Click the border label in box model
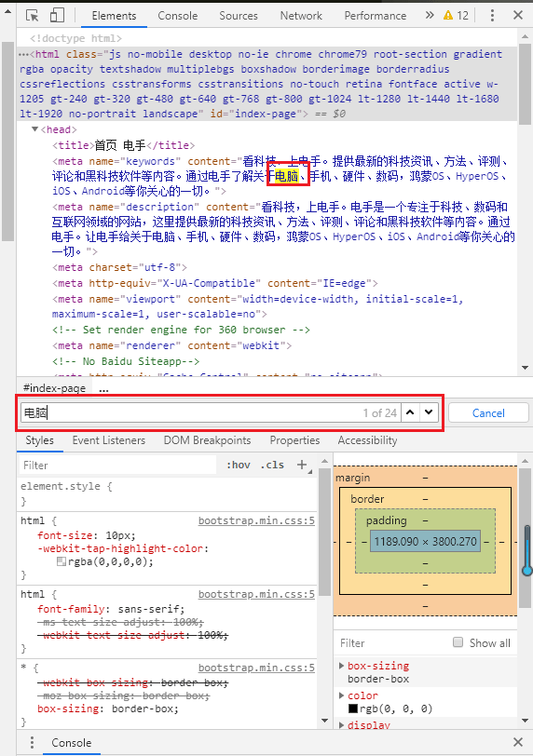Viewport: 533px width, 756px height. pos(367,499)
